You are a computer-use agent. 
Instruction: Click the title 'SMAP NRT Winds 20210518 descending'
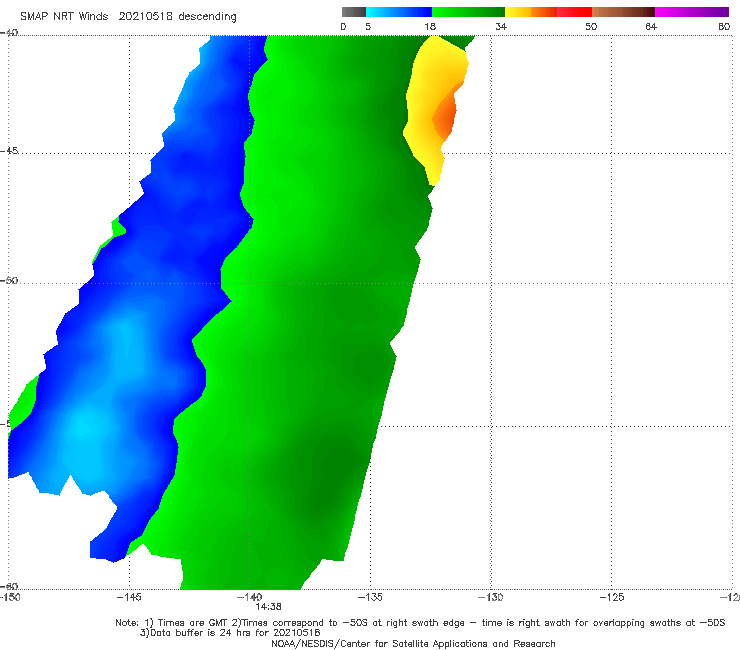point(128,16)
